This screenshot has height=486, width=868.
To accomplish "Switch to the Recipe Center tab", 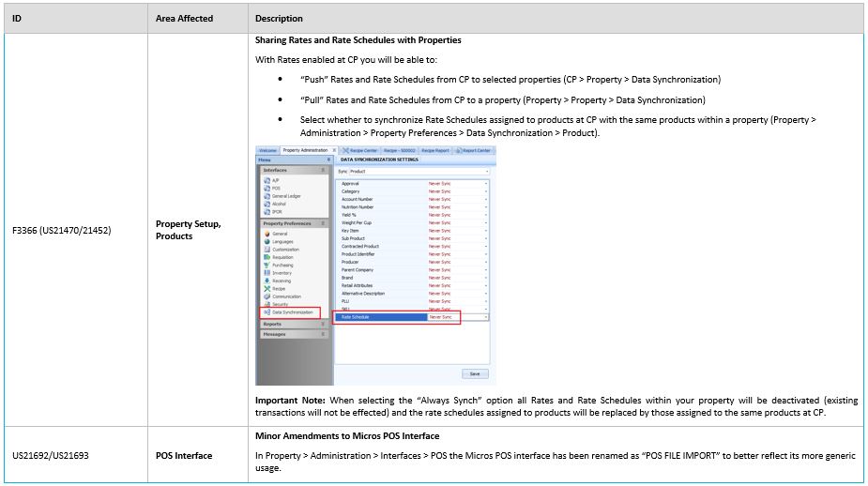I will tap(362, 150).
